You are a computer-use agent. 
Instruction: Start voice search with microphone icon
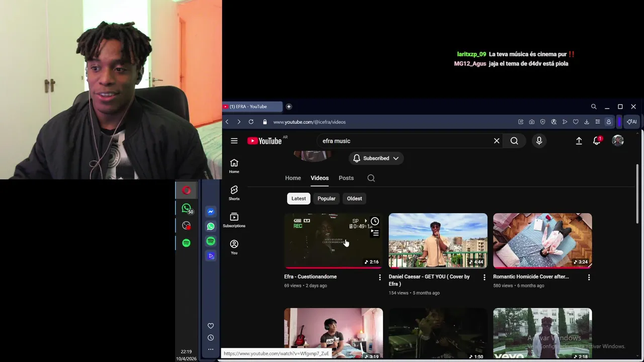(539, 141)
